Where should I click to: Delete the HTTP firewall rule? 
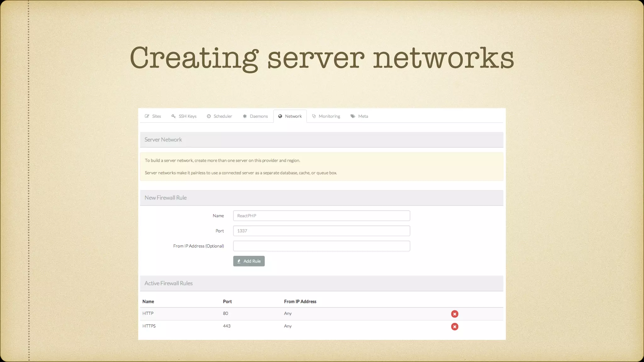455,314
